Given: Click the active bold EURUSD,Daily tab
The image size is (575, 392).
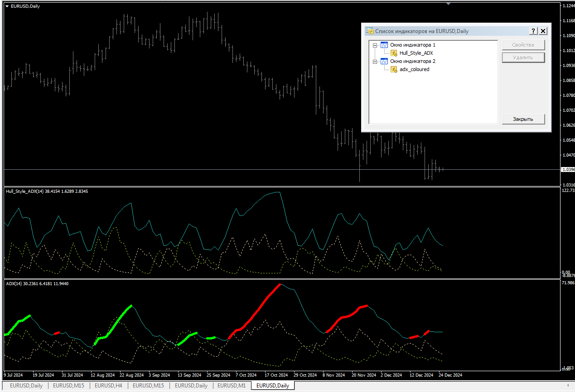Looking at the screenshot, I should (273, 386).
